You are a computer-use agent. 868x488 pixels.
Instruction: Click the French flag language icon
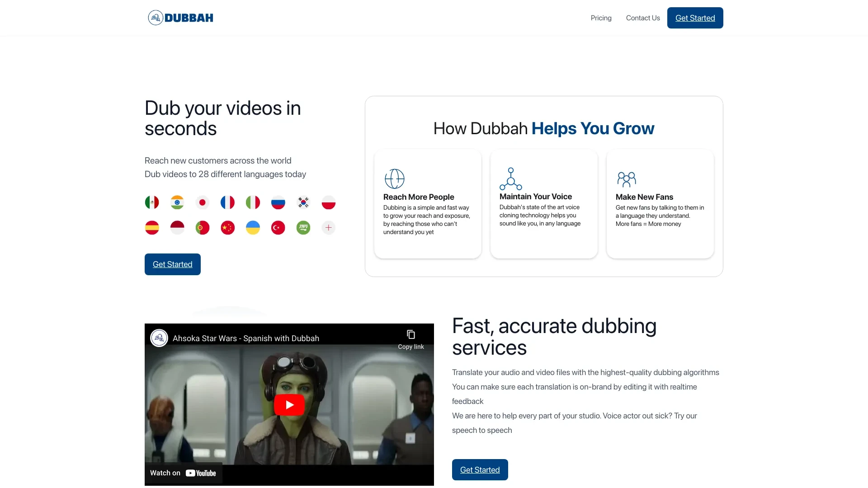(227, 202)
